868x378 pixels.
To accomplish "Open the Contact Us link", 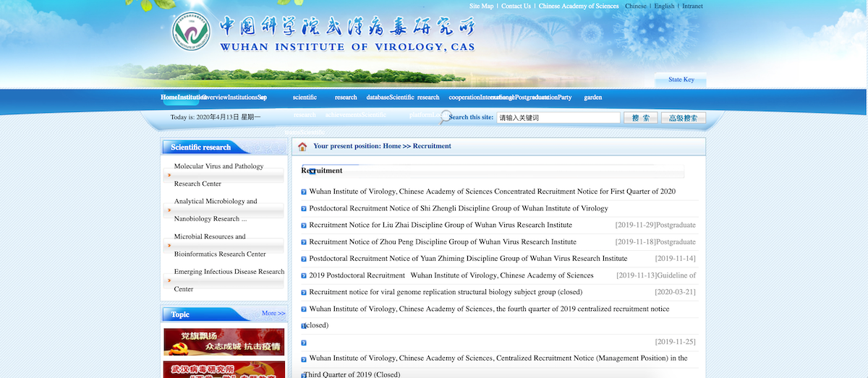I will tap(516, 7).
